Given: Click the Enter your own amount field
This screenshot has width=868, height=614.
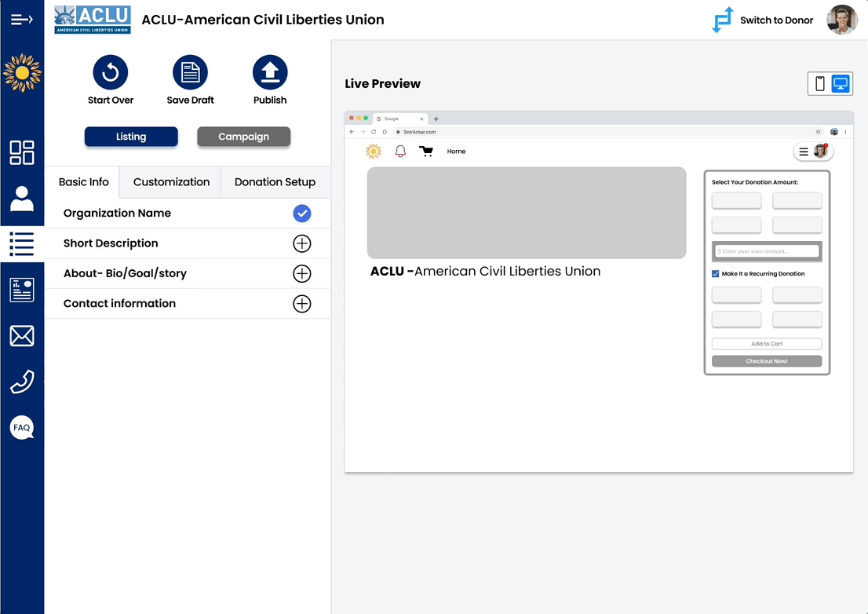Looking at the screenshot, I should [766, 250].
